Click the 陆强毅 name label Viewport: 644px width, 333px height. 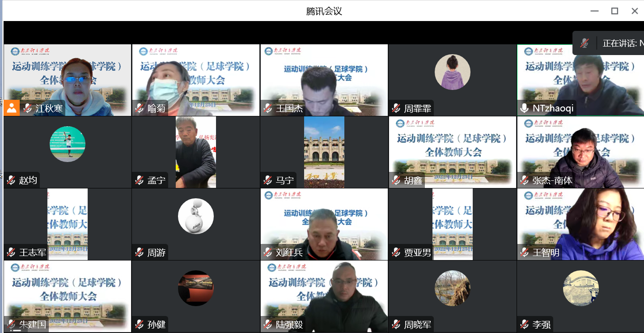289,324
